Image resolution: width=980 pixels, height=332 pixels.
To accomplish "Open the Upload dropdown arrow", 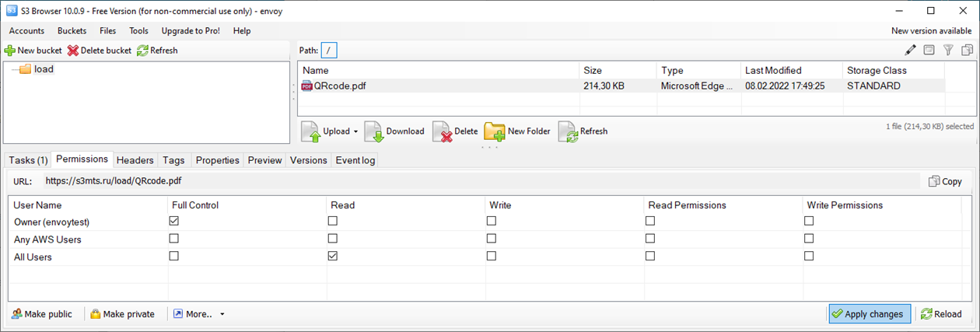I will pos(355,132).
